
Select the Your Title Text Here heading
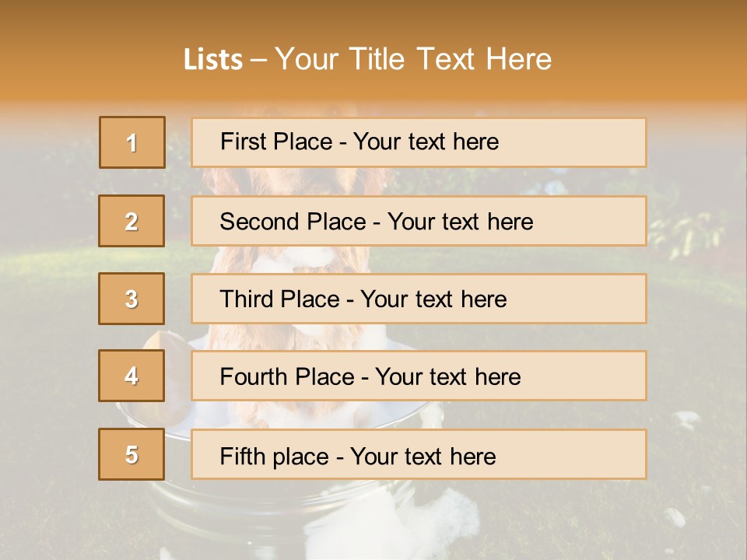pyautogui.click(x=413, y=59)
